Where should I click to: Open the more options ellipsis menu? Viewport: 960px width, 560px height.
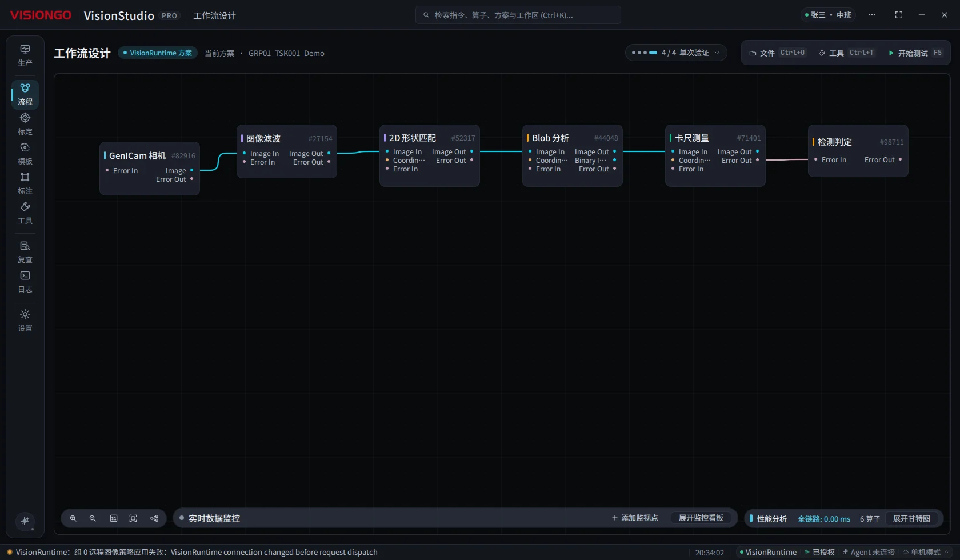click(x=872, y=15)
